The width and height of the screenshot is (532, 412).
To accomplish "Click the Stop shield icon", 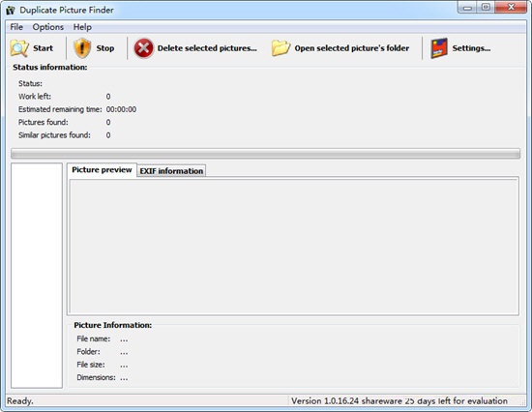I will tap(82, 48).
